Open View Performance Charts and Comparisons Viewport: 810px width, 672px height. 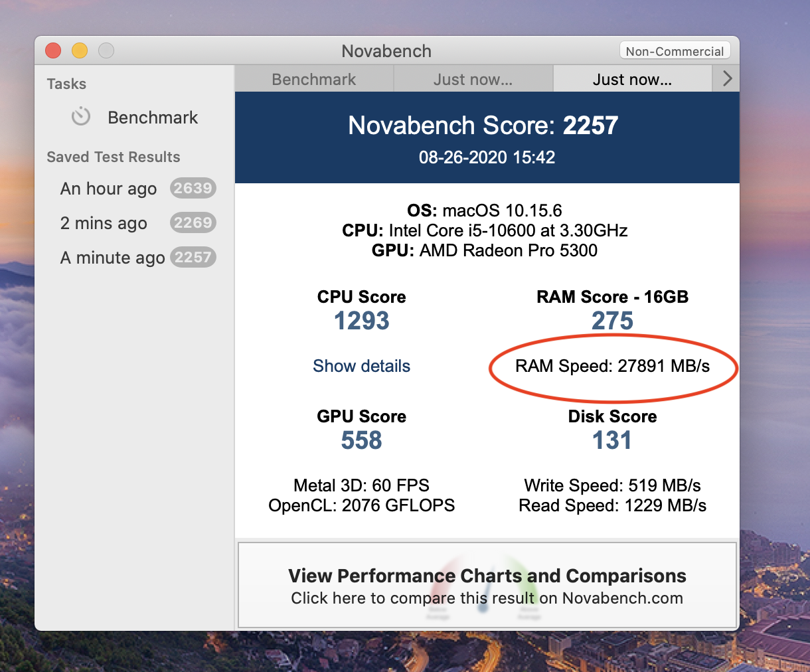tap(487, 585)
